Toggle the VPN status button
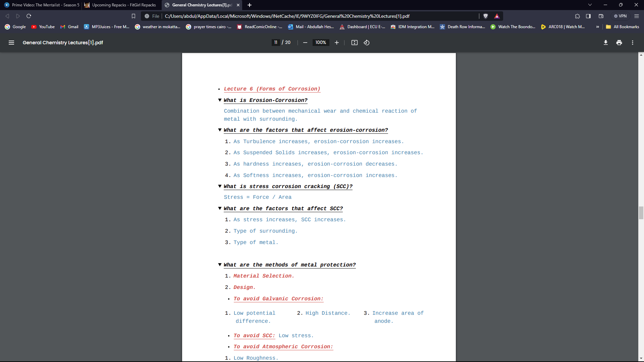This screenshot has height=362, width=644. (621, 16)
